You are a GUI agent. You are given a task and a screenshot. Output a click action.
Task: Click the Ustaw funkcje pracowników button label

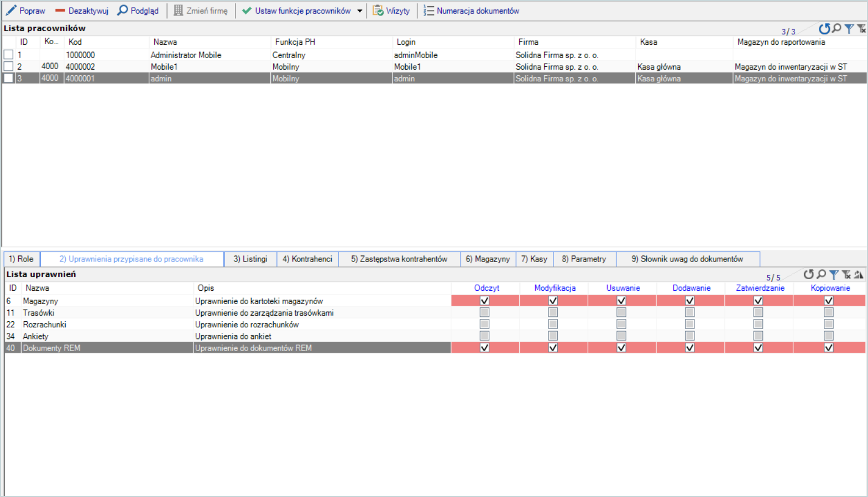pos(302,11)
